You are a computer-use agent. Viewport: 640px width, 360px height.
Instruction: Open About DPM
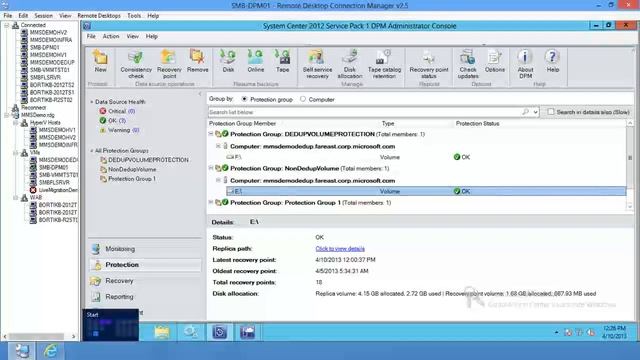coord(525,64)
